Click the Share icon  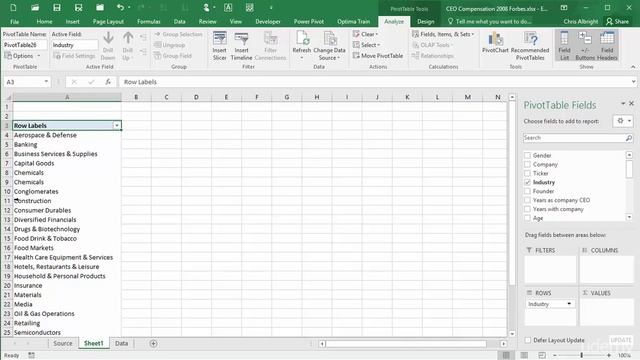617,21
